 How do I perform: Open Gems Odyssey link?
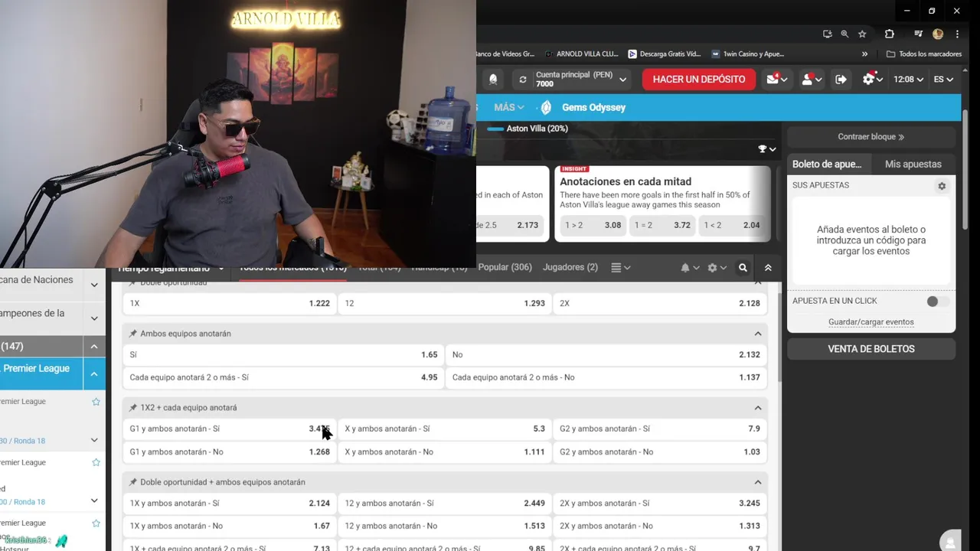click(x=593, y=108)
